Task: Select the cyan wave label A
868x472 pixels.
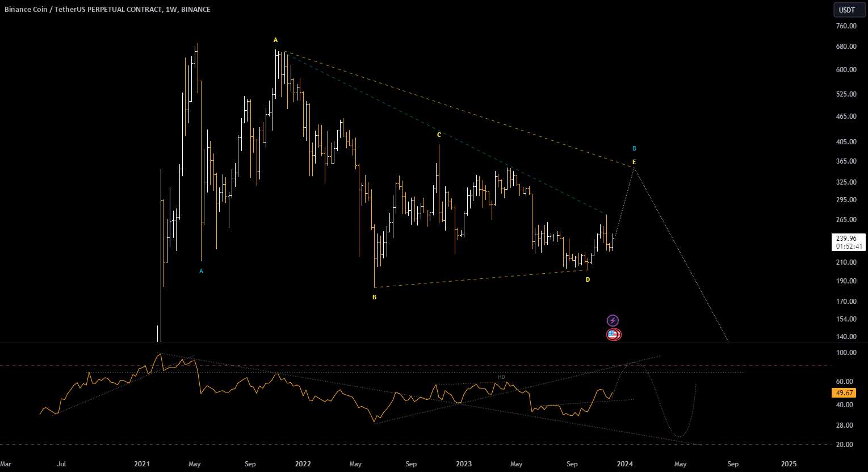Action: [x=201, y=271]
